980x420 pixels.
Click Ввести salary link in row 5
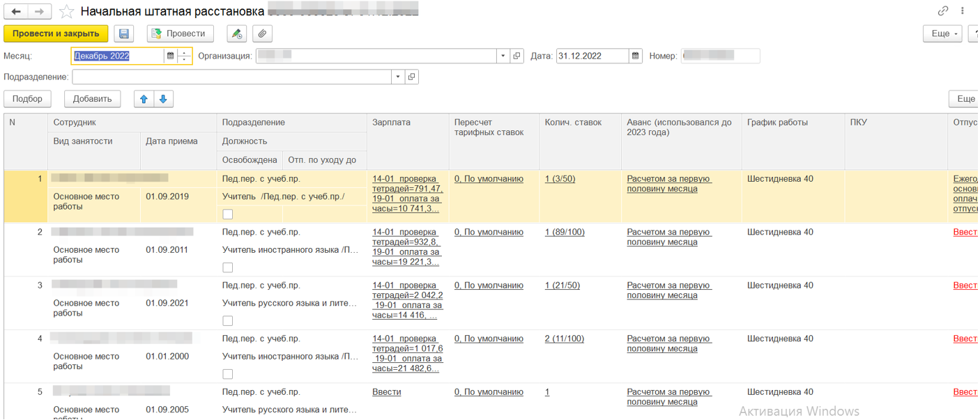pyautogui.click(x=387, y=392)
